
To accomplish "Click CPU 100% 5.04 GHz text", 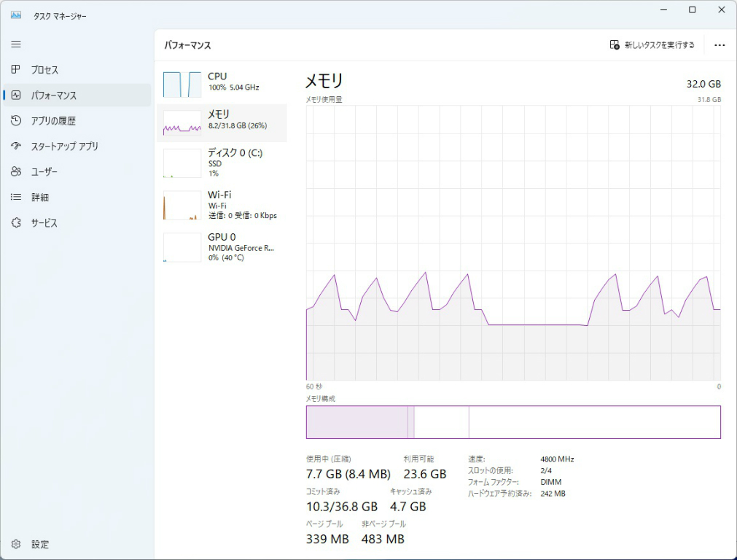I will 233,87.
